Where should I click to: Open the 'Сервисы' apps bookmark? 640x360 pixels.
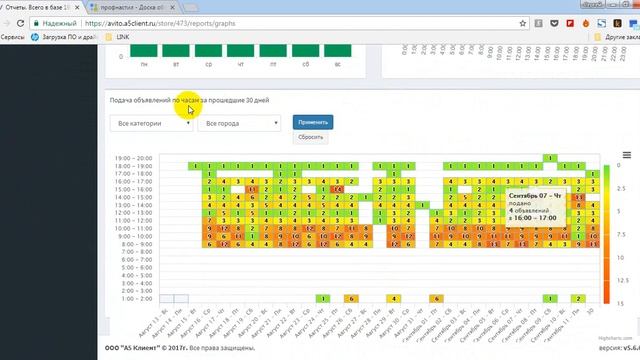(x=12, y=37)
